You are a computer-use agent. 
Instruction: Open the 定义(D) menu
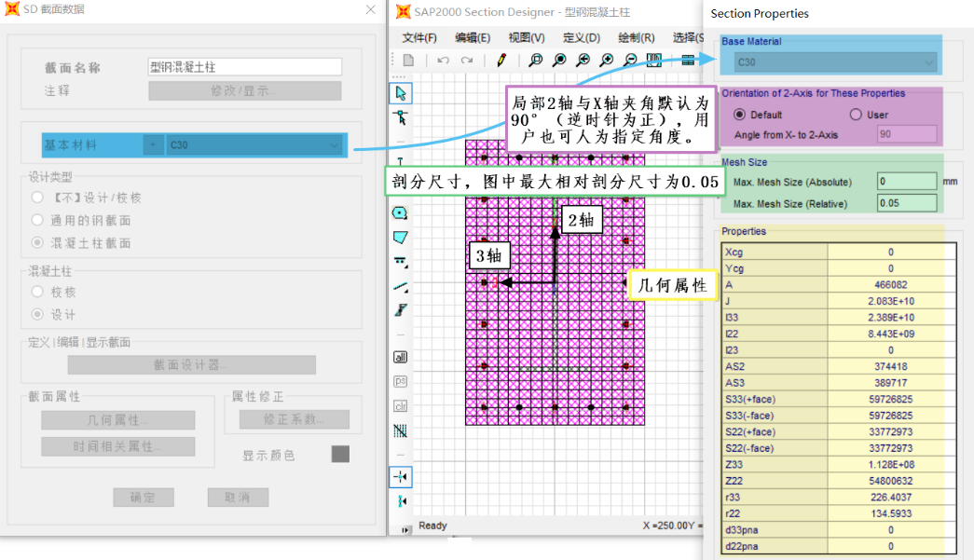click(x=583, y=37)
